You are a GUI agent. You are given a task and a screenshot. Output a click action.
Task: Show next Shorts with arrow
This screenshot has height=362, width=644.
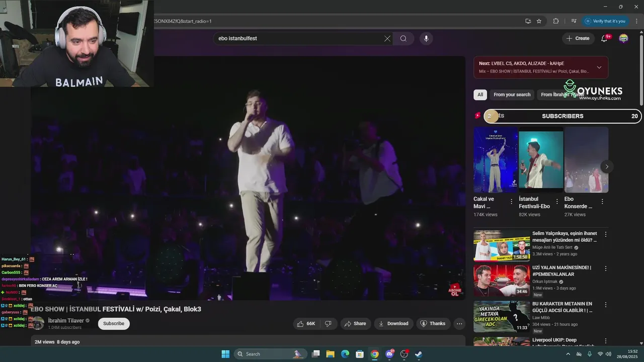tap(607, 166)
